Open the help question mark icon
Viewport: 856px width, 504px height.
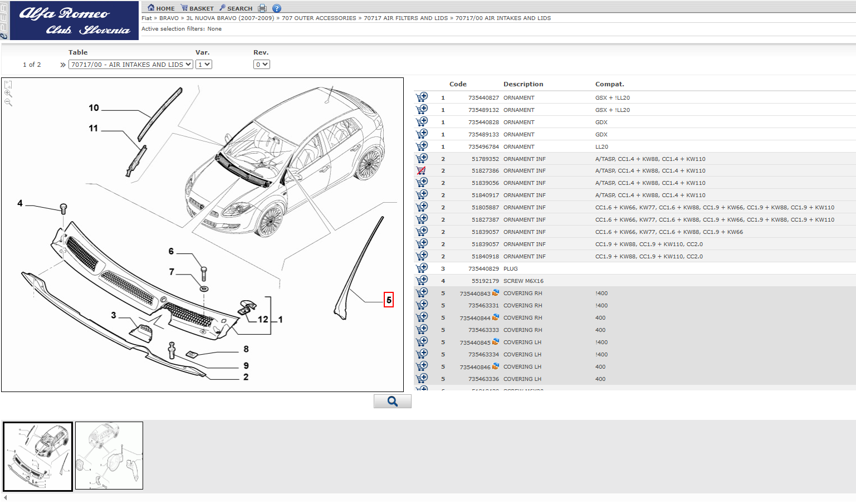coord(277,8)
